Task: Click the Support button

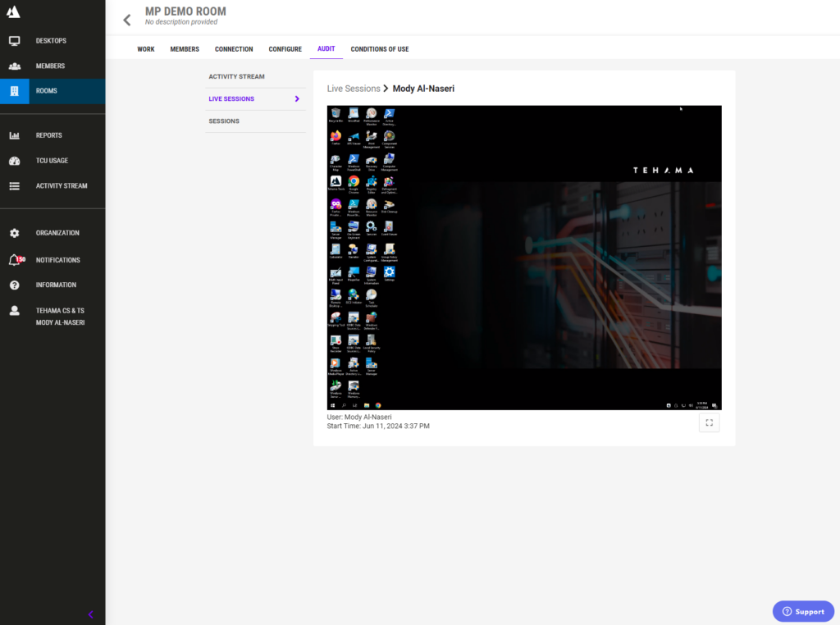Action: click(803, 611)
